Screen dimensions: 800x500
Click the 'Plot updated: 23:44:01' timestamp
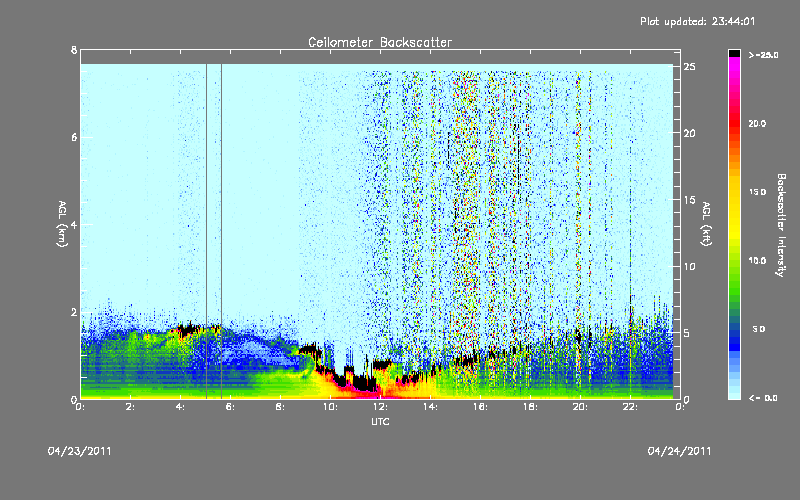coord(697,21)
